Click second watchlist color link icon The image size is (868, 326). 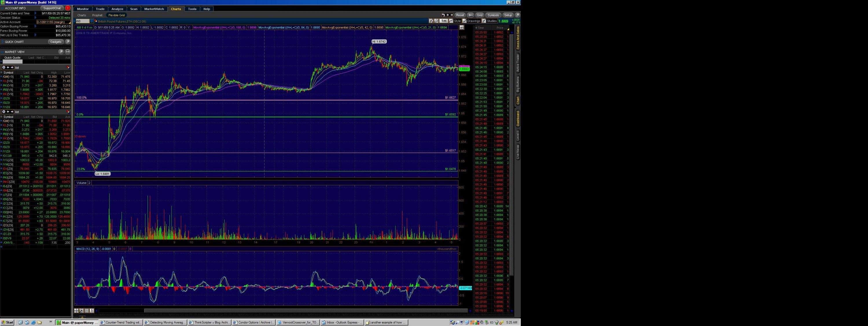(68, 112)
